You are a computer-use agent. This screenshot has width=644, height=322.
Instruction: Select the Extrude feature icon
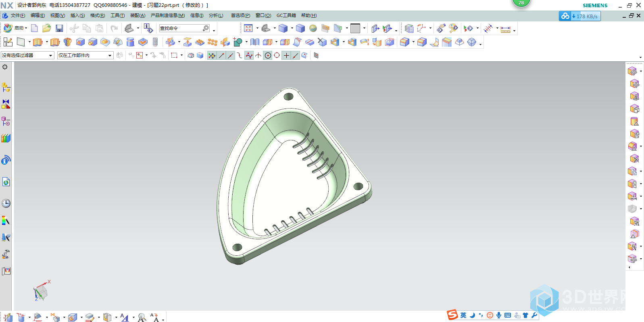(38, 42)
